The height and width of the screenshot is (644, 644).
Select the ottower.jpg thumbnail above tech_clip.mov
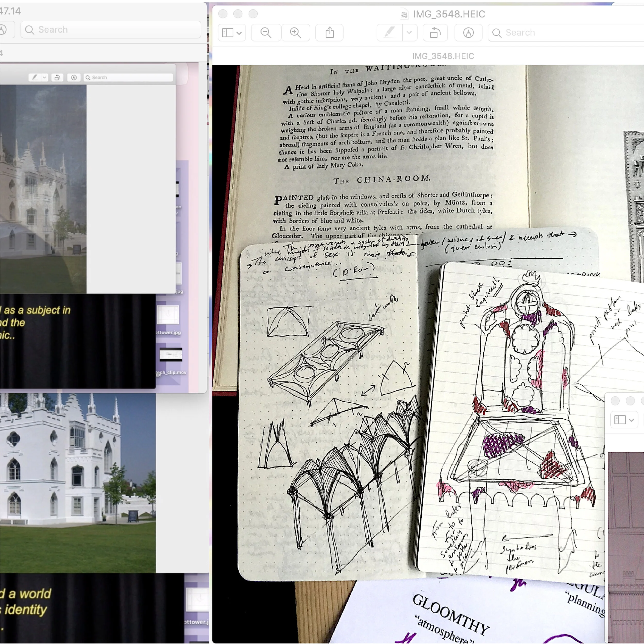[x=168, y=315]
